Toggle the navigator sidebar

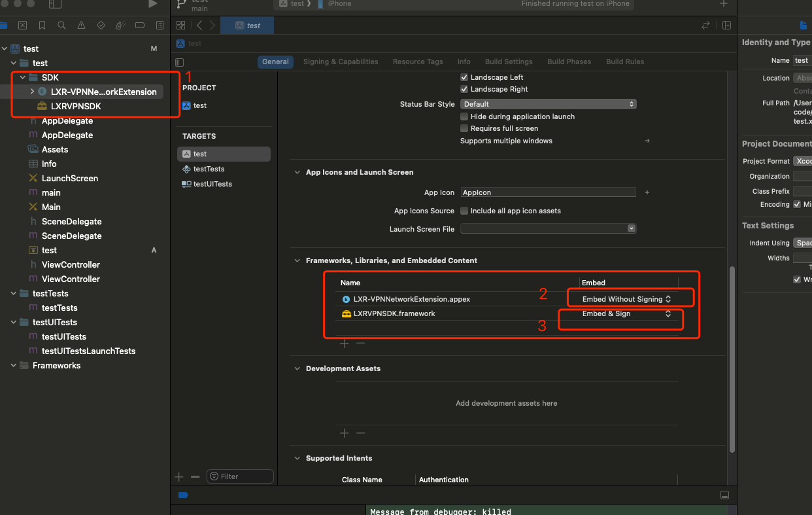(56, 4)
